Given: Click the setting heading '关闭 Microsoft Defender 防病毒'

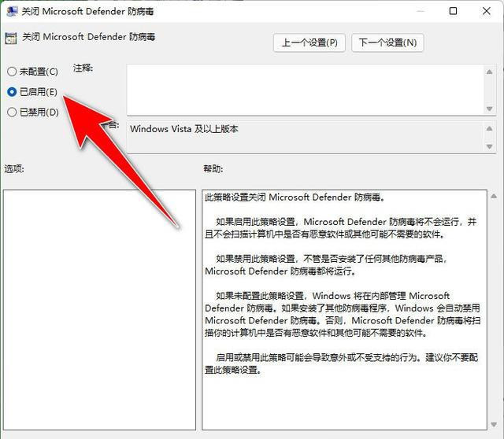Looking at the screenshot, I should point(88,37).
